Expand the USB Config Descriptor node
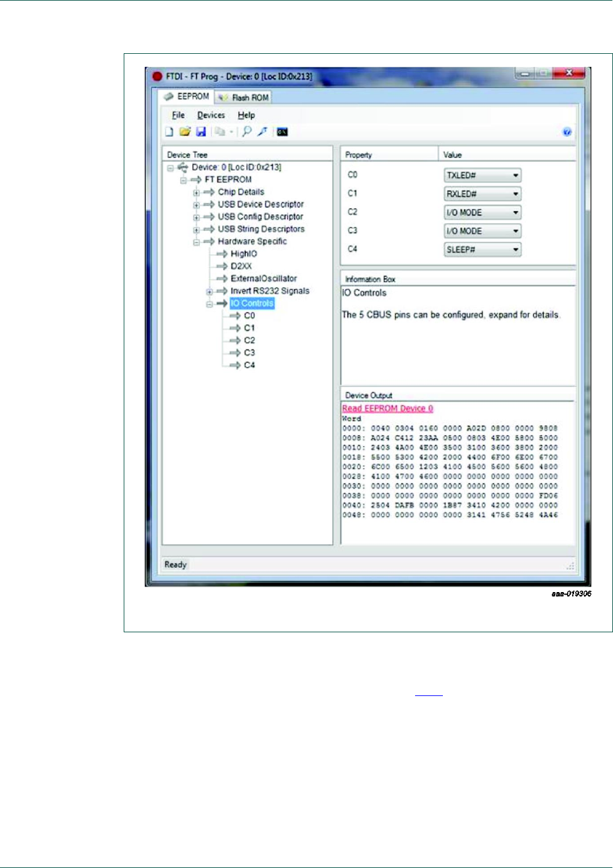Image resolution: width=613 pixels, height=868 pixels. (x=196, y=217)
